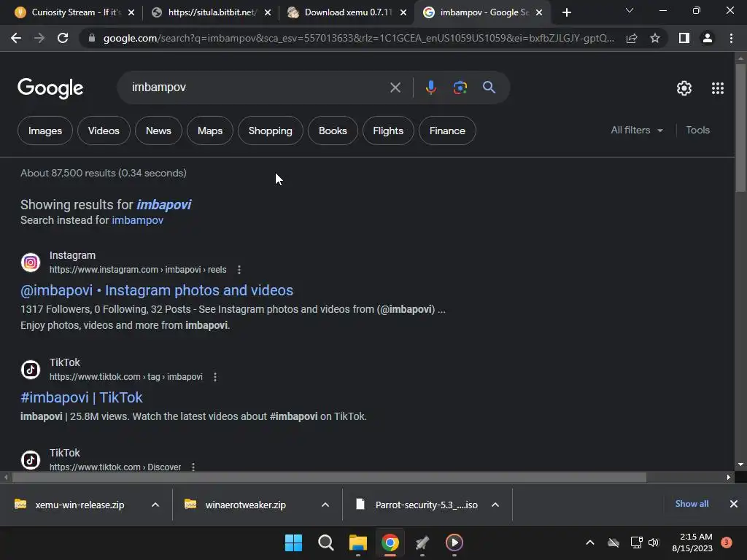Open Windows taskbar search
This screenshot has width=747, height=560.
[x=326, y=542]
